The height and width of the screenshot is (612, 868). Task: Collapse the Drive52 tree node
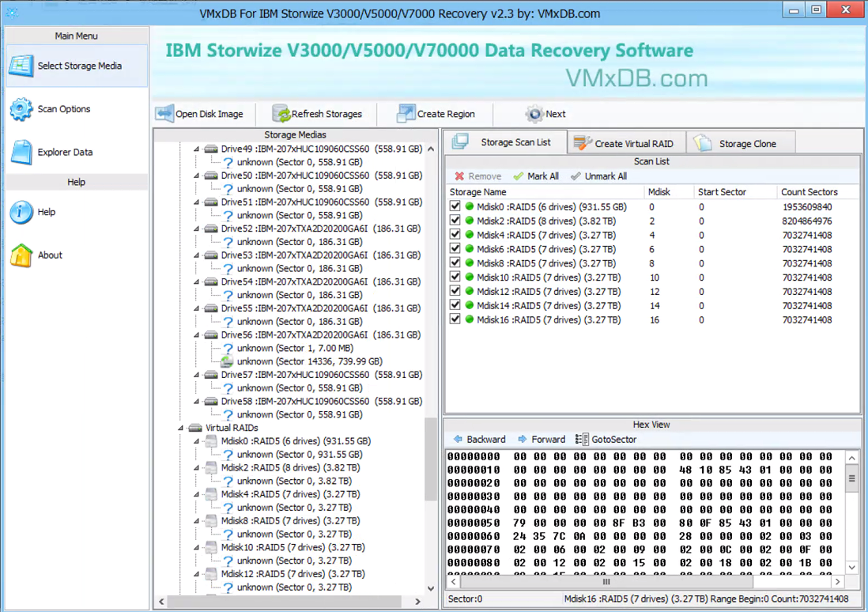click(197, 229)
